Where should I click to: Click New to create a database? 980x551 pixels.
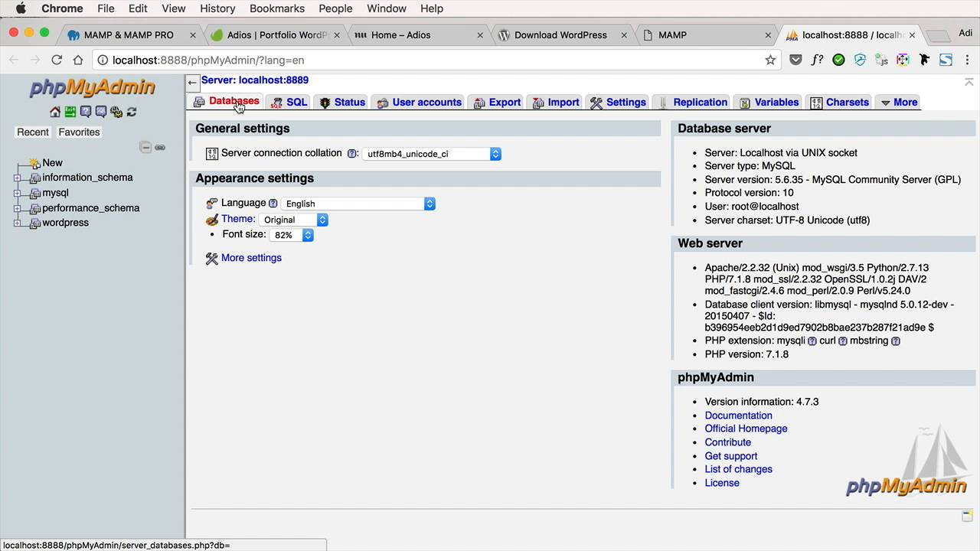pos(52,163)
